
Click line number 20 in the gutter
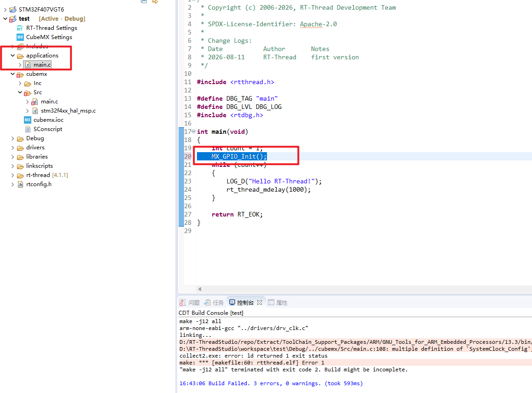point(188,156)
